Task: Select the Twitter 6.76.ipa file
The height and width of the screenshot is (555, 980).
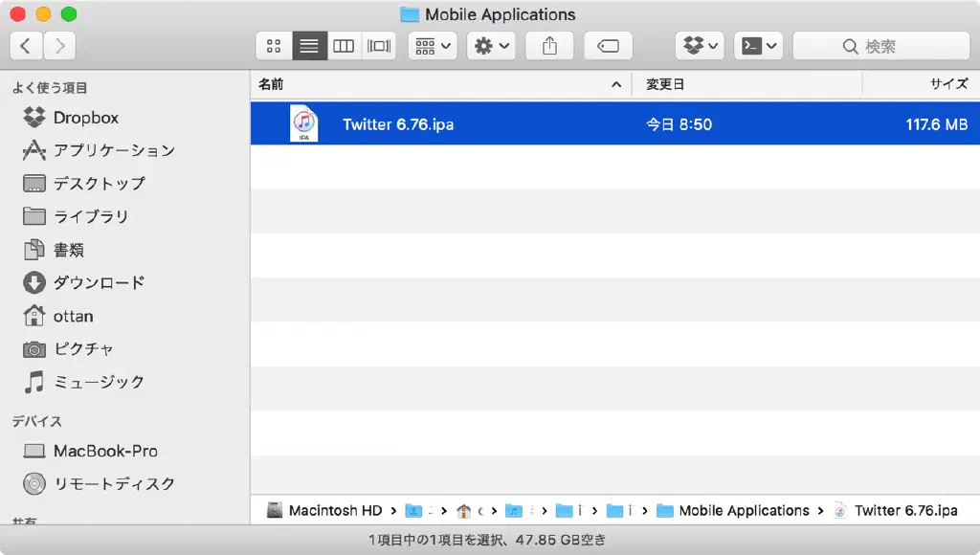Action: click(398, 124)
